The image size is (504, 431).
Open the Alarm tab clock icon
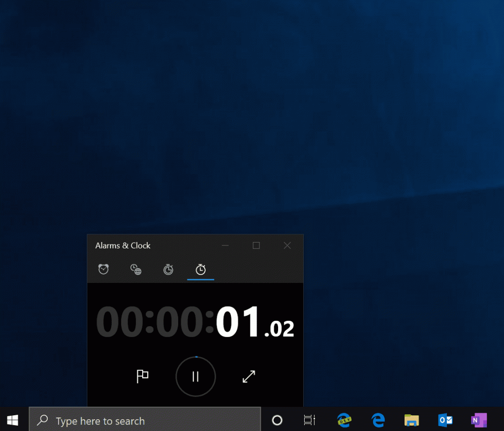[103, 270]
